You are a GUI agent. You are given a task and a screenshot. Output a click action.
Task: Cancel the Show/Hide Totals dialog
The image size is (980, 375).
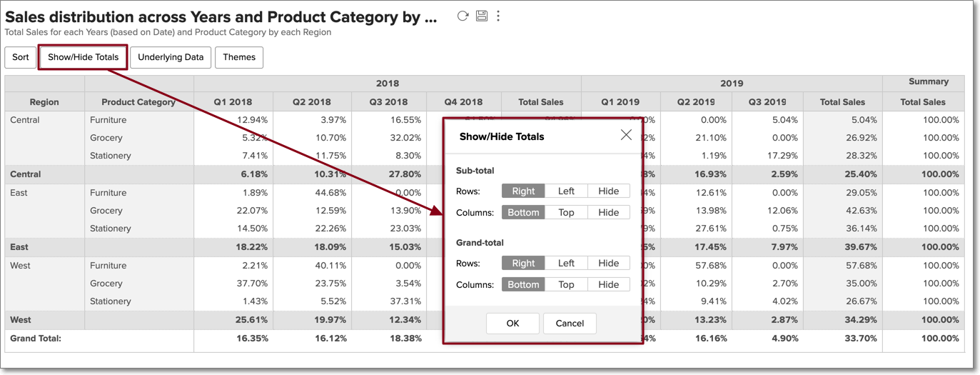(570, 323)
